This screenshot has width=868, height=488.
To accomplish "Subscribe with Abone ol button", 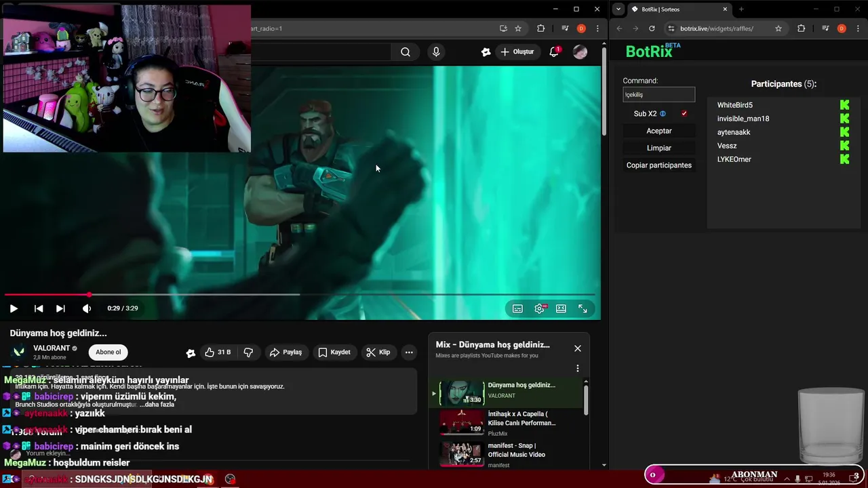I will pyautogui.click(x=108, y=352).
